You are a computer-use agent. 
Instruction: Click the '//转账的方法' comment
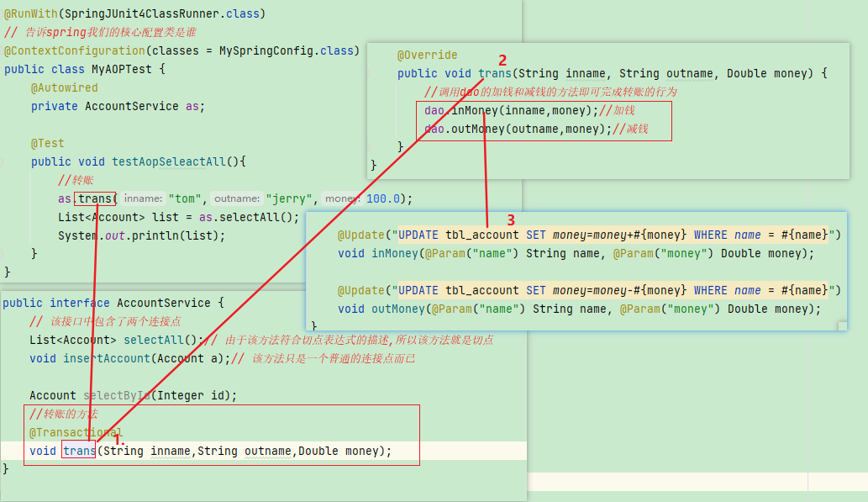click(64, 414)
